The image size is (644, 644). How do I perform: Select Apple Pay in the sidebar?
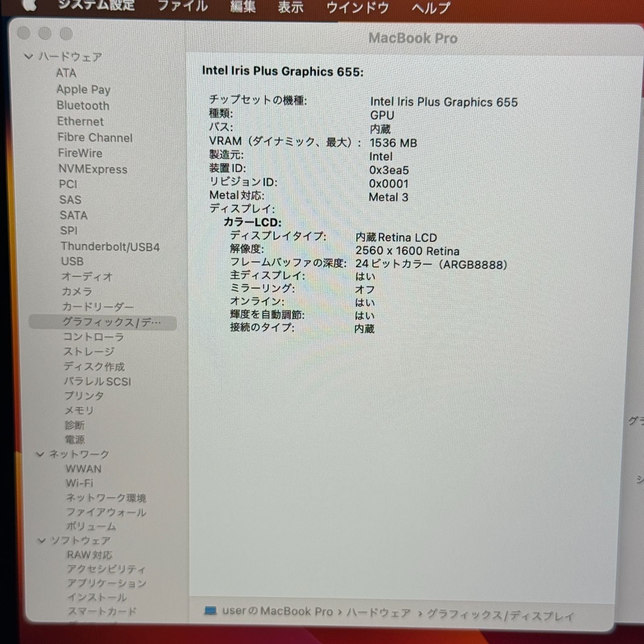pyautogui.click(x=83, y=89)
